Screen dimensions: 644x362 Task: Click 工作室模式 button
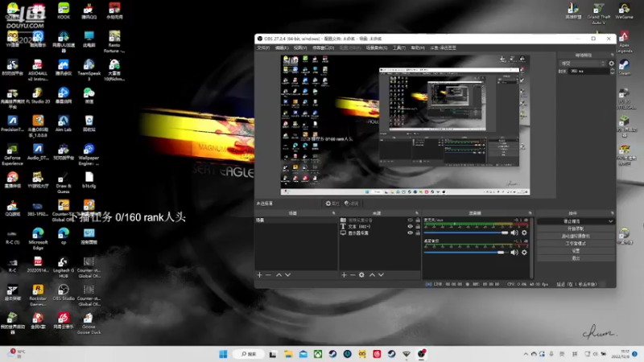(576, 244)
